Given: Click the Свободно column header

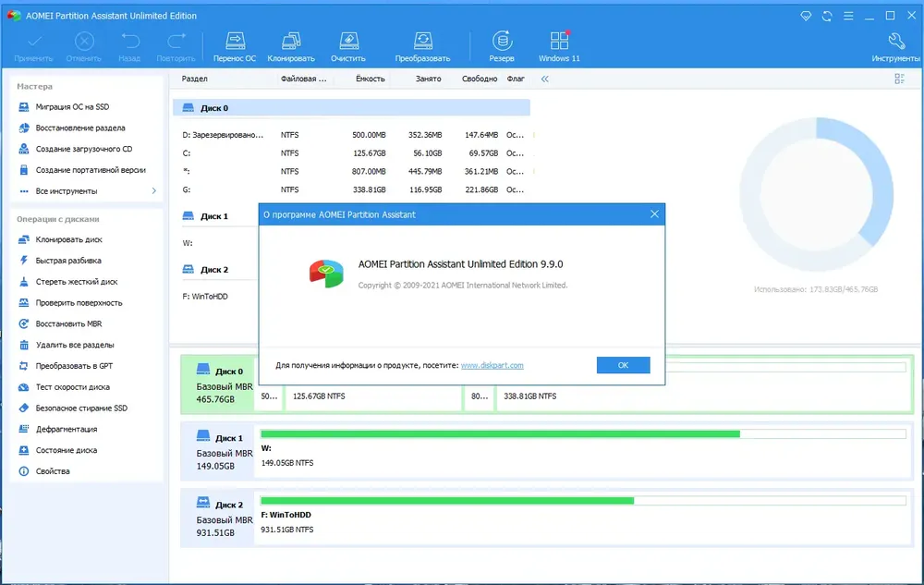Looking at the screenshot, I should click(x=479, y=79).
